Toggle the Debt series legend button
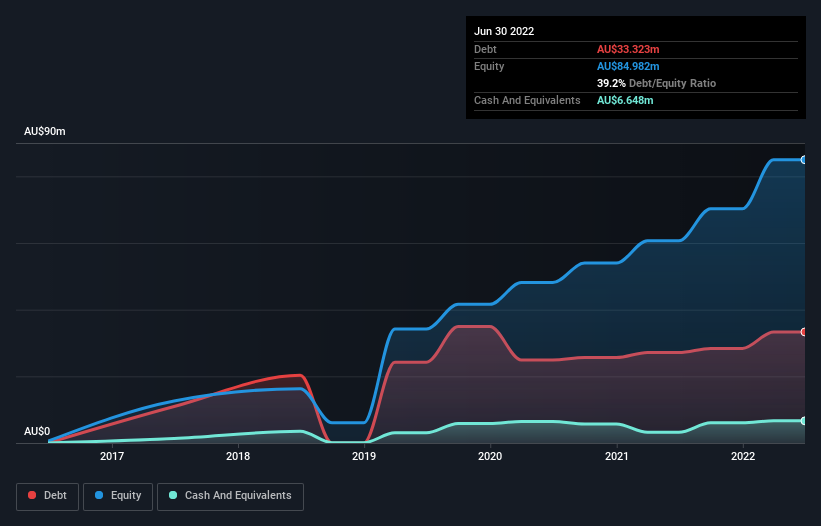The height and width of the screenshot is (526, 821). 47,496
